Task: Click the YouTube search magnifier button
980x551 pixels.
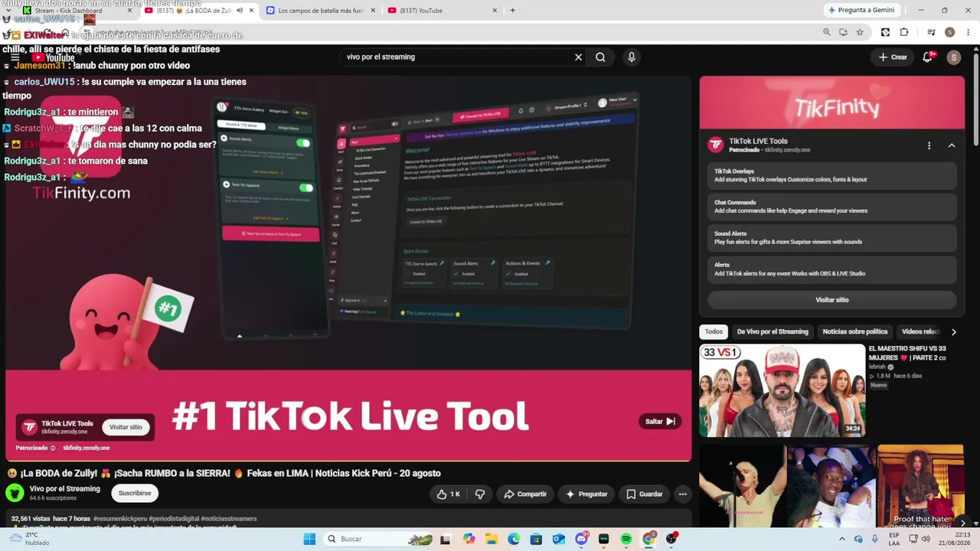Action: click(x=601, y=57)
